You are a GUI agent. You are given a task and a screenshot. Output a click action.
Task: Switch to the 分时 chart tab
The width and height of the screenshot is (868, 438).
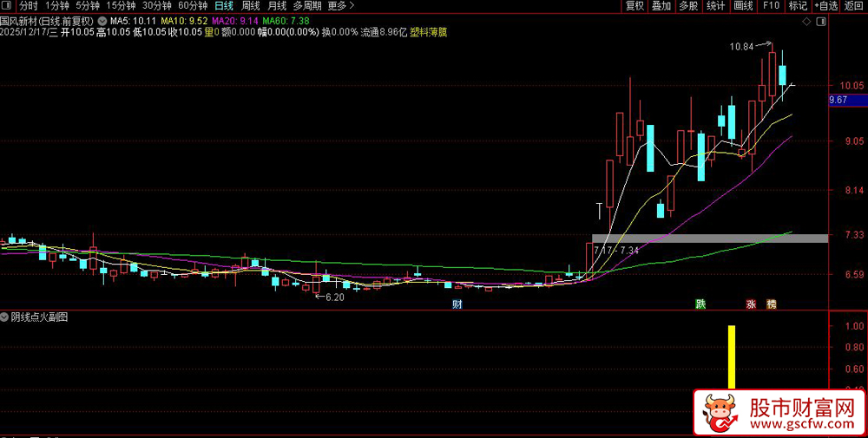(x=29, y=6)
